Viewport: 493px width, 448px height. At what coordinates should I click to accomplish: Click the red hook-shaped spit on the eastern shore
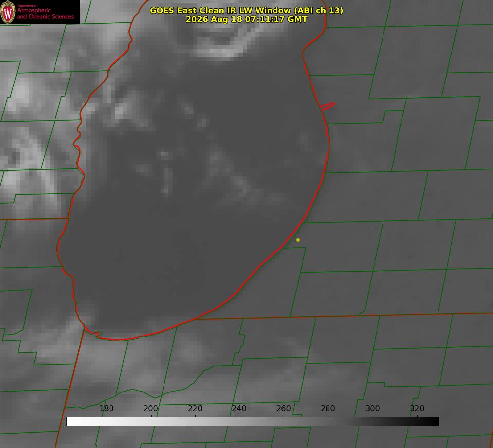pos(327,106)
